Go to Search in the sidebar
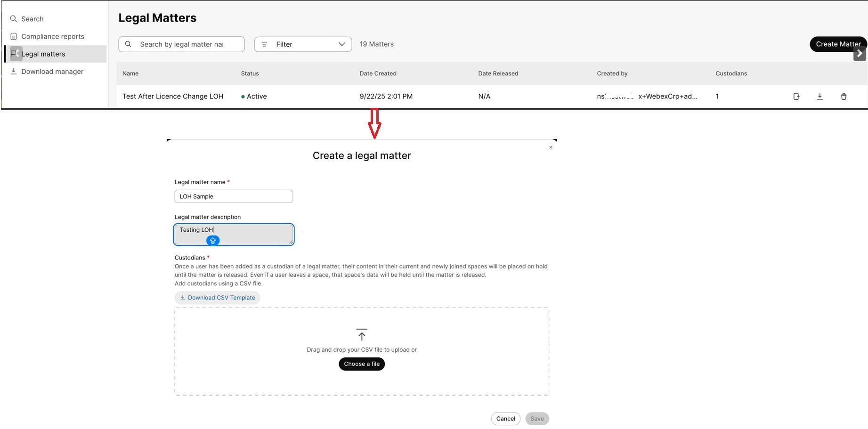Viewport: 868px width, 429px height. pyautogui.click(x=32, y=19)
